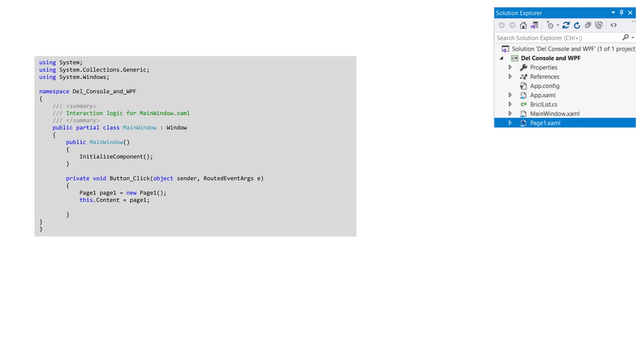
Task: Click the Pending Changes Filter clock icon
Action: [x=550, y=25]
